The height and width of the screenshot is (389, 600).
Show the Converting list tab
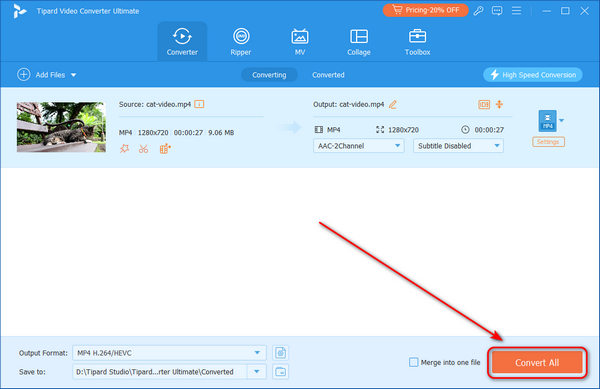click(269, 75)
